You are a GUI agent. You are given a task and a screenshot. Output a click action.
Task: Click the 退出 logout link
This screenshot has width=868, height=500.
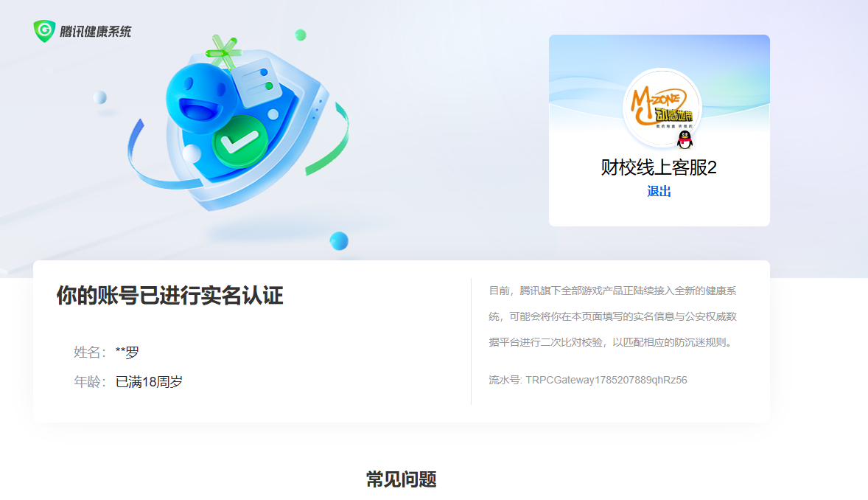(x=659, y=191)
